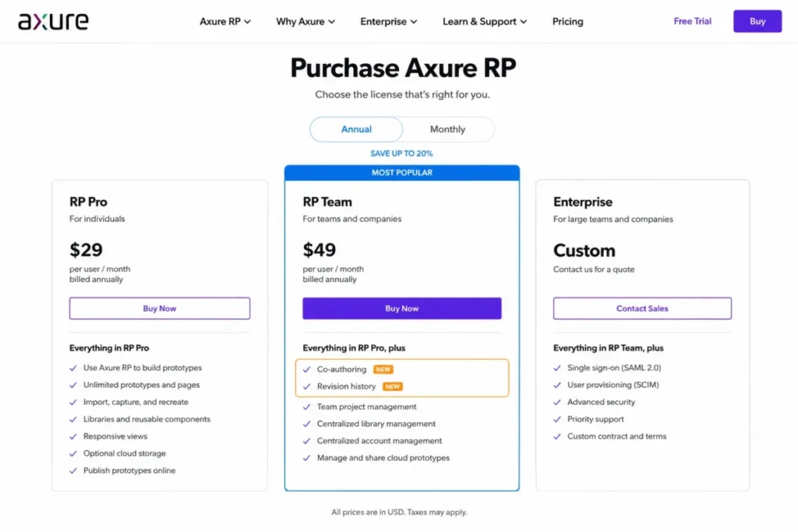
Task: Click the Buy button in header
Action: point(757,21)
